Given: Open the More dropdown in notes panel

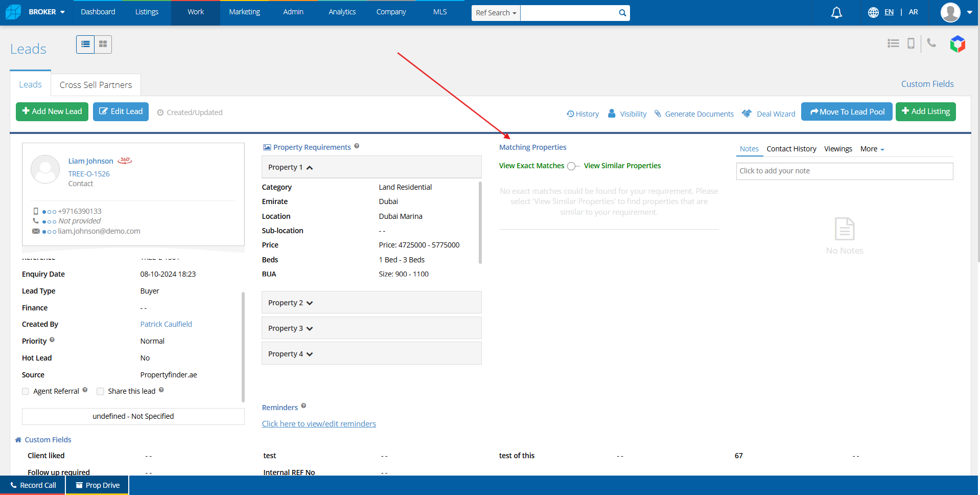Looking at the screenshot, I should click(x=872, y=149).
